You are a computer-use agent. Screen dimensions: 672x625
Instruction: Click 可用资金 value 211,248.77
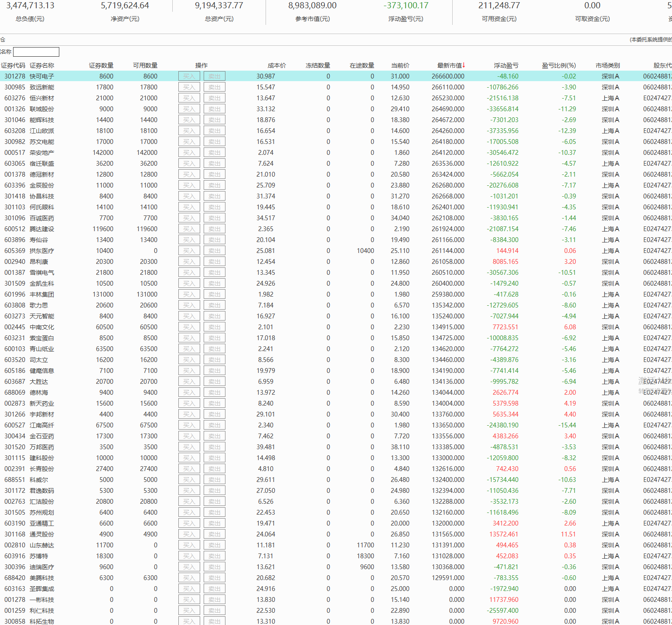click(499, 6)
